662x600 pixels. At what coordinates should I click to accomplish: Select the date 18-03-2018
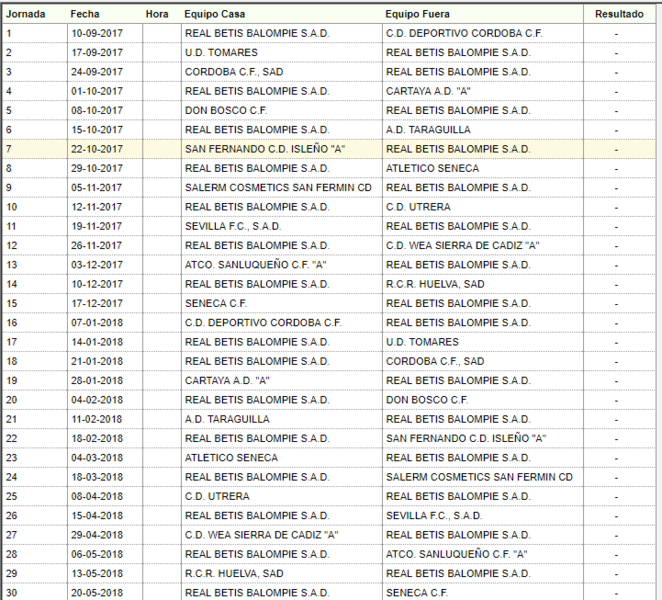pos(97,477)
